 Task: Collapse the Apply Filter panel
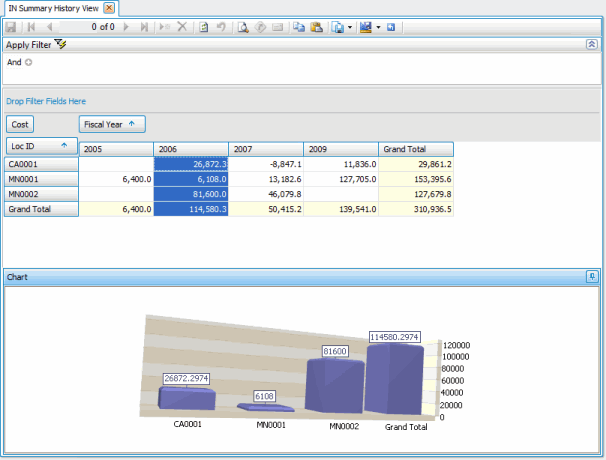(592, 45)
